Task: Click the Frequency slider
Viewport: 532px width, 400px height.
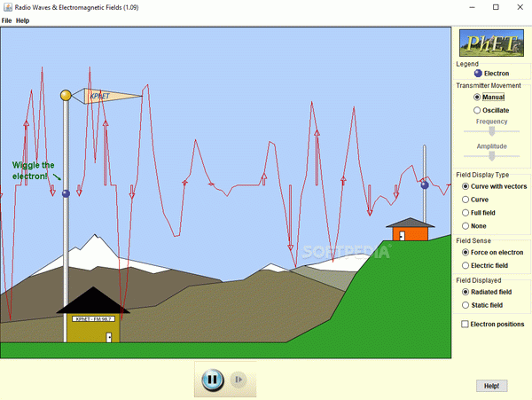Action: tap(491, 131)
